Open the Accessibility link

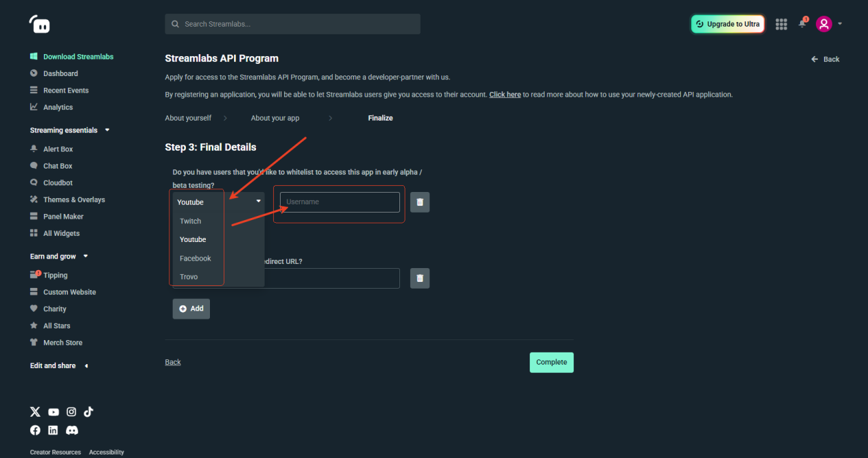(106, 453)
